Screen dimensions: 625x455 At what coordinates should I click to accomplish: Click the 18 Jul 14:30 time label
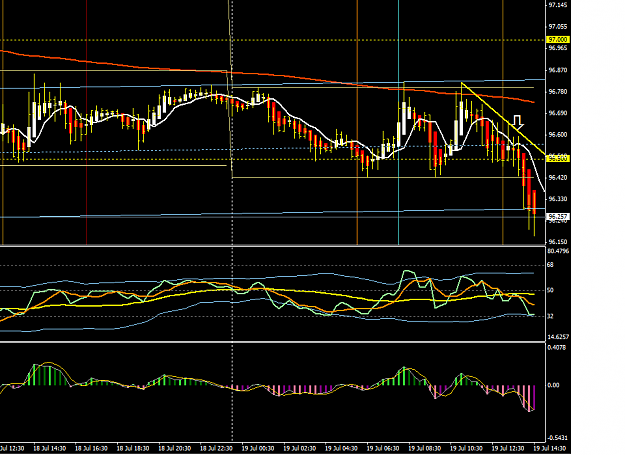(x=49, y=448)
